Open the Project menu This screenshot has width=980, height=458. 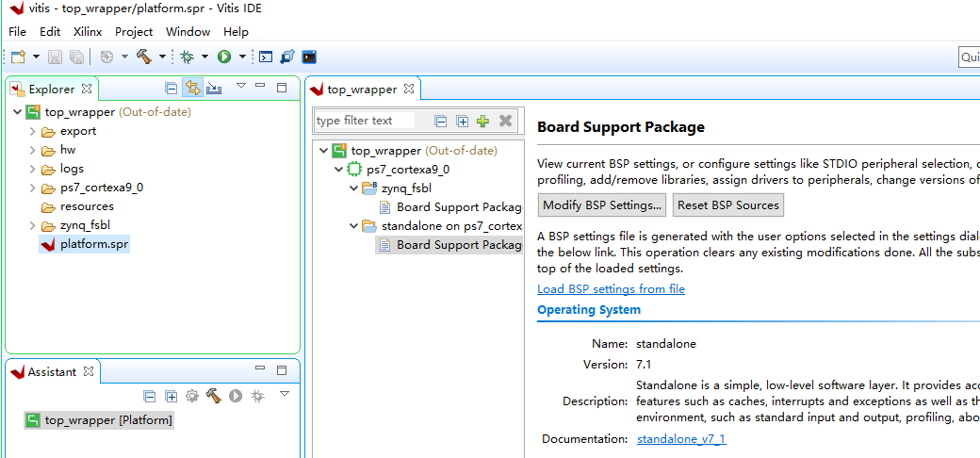click(x=134, y=32)
